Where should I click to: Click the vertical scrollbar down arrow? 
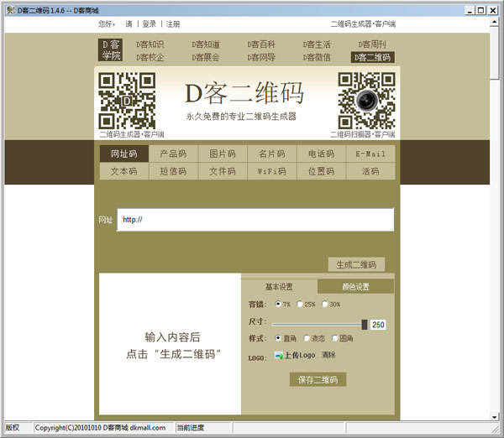[496, 415]
